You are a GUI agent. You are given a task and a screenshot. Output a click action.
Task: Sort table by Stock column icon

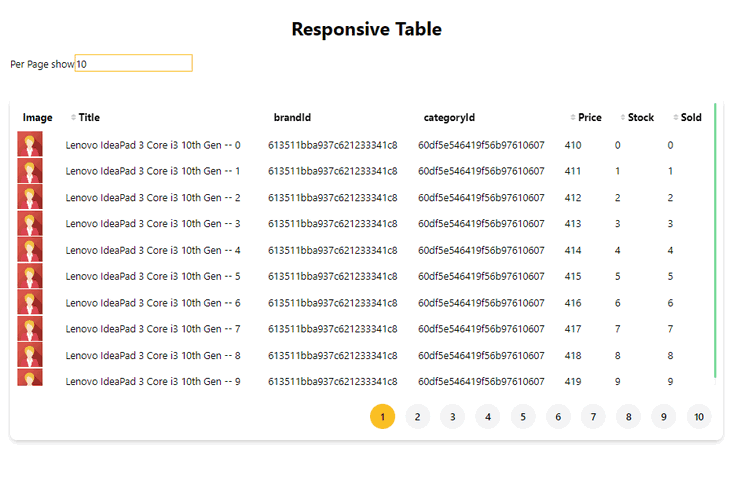coord(622,117)
